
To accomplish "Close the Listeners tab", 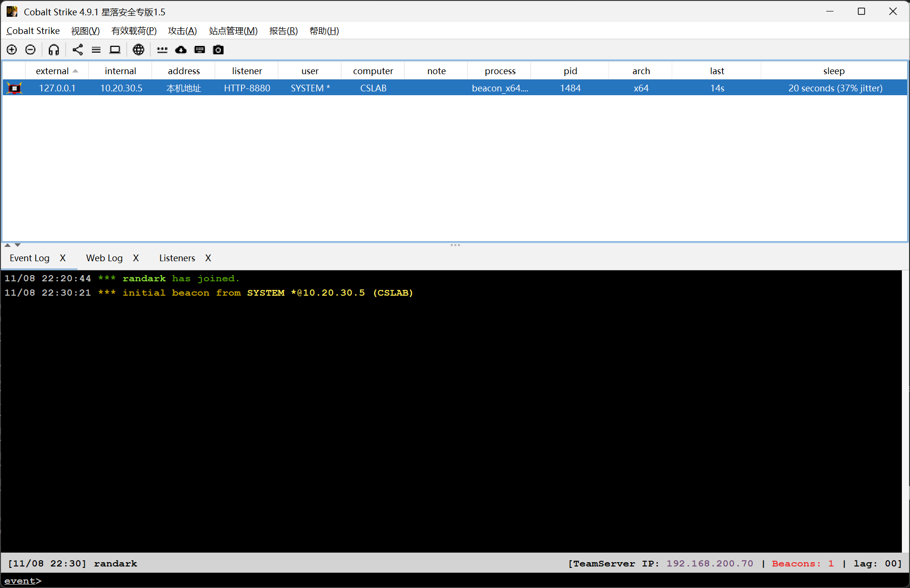I will click(208, 258).
